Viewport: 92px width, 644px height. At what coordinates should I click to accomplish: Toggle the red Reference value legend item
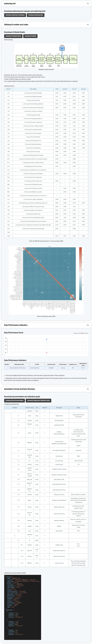85,333
